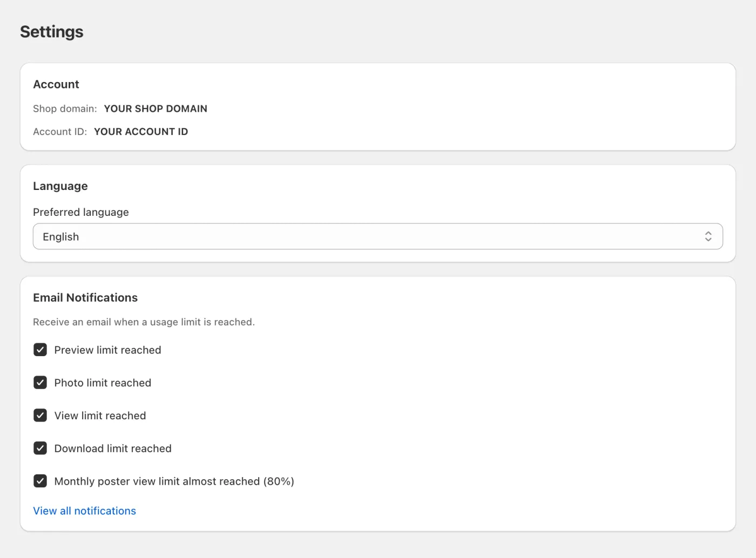Click the up-down arrows in the language selector
The image size is (756, 558).
click(708, 236)
